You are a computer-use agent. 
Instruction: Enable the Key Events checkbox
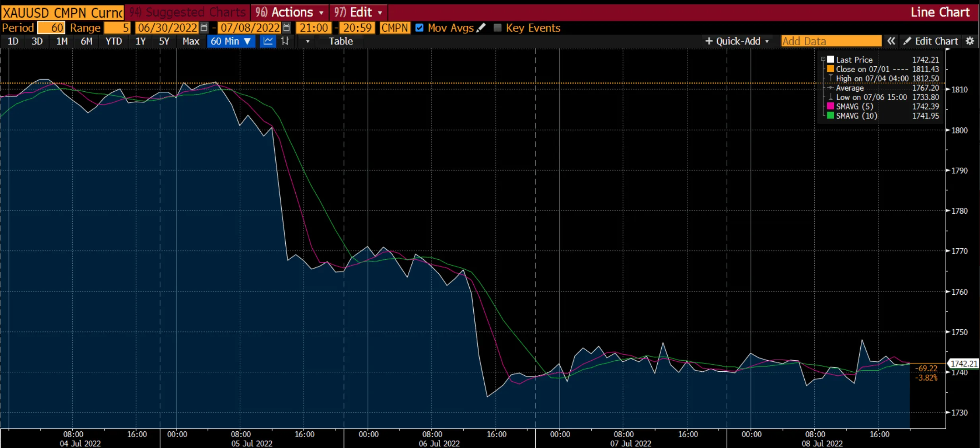click(498, 27)
